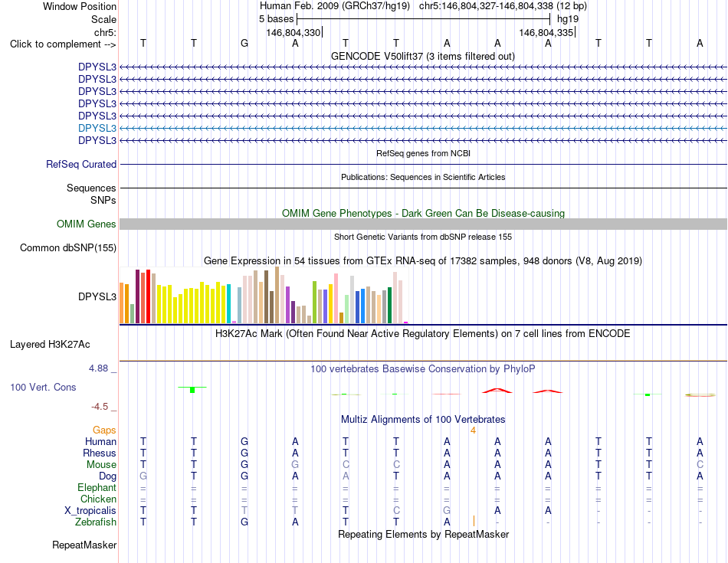The width and height of the screenshot is (728, 563).
Task: Click the orange insertion bar in Zebrafish row
Action: point(474,521)
